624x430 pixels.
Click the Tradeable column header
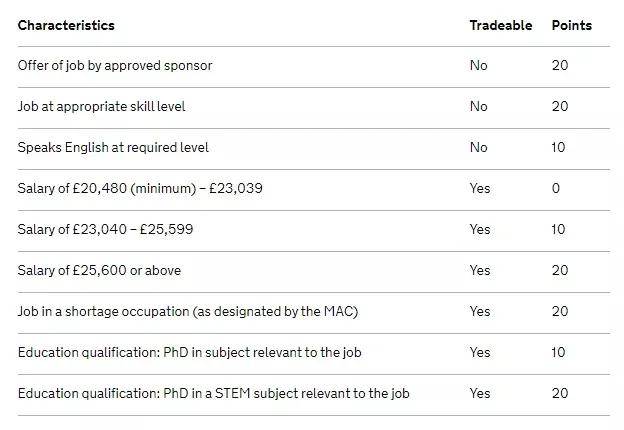(501, 25)
